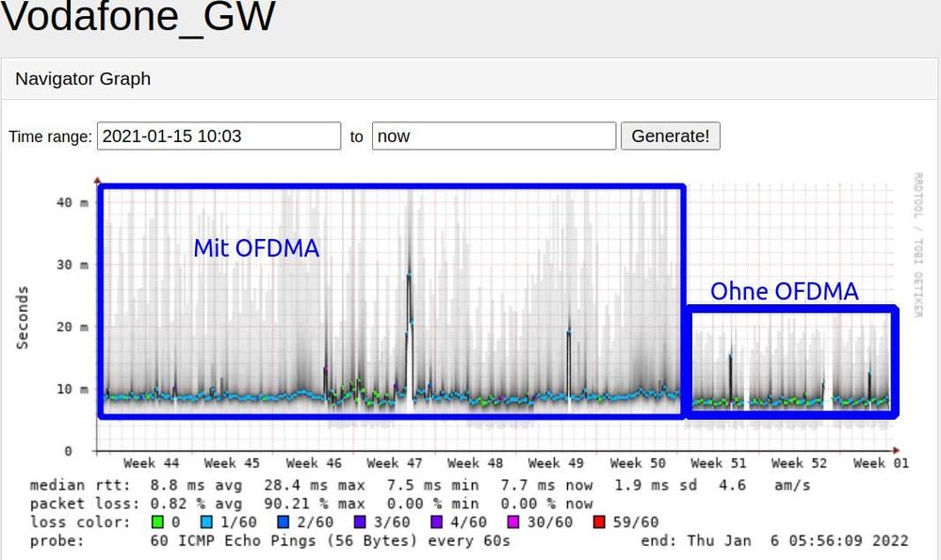Screen dimensions: 941x560
Task: Click the green loss color swatch for 0
Action: 157,522
